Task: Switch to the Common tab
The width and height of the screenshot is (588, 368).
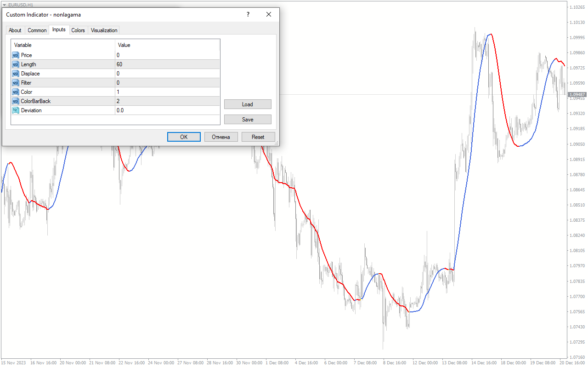Action: pyautogui.click(x=37, y=30)
